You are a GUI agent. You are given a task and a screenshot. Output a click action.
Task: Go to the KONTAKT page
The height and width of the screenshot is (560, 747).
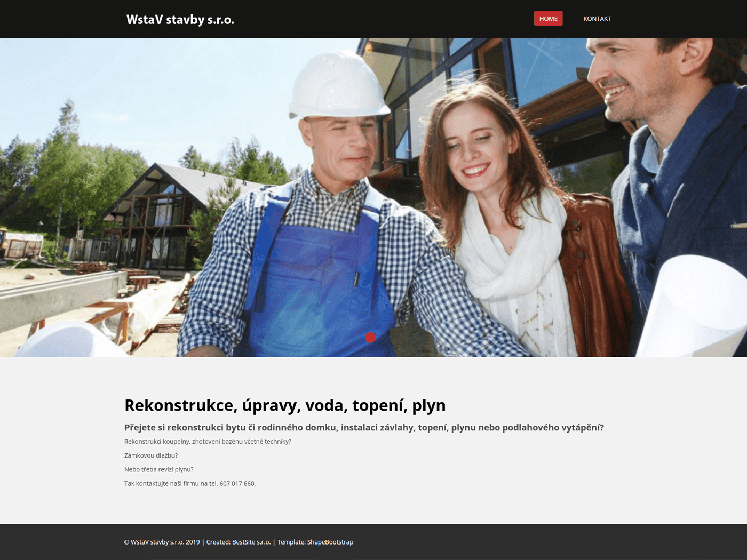[x=597, y=19]
